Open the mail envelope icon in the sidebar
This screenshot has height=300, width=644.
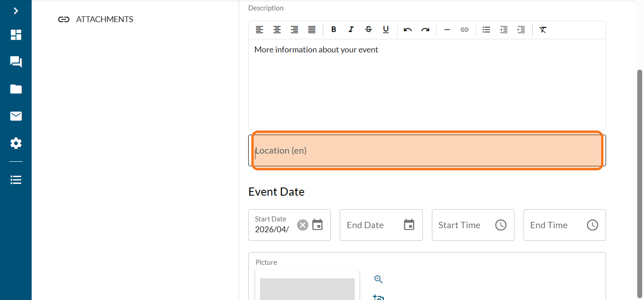[x=16, y=117]
